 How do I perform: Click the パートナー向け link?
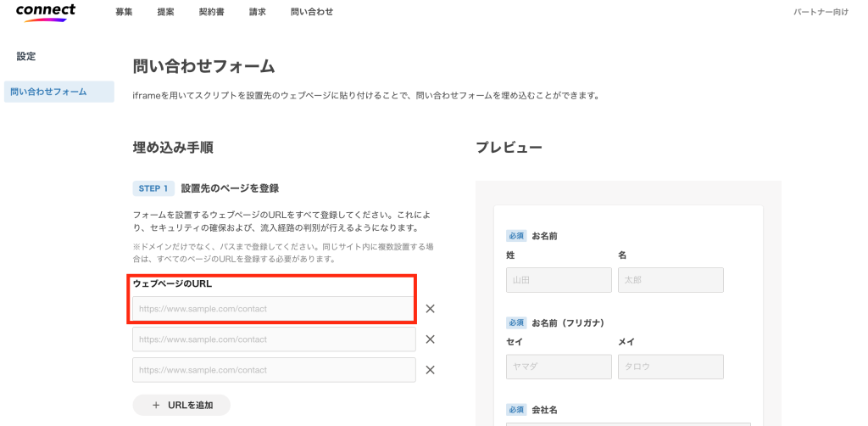[x=821, y=12]
